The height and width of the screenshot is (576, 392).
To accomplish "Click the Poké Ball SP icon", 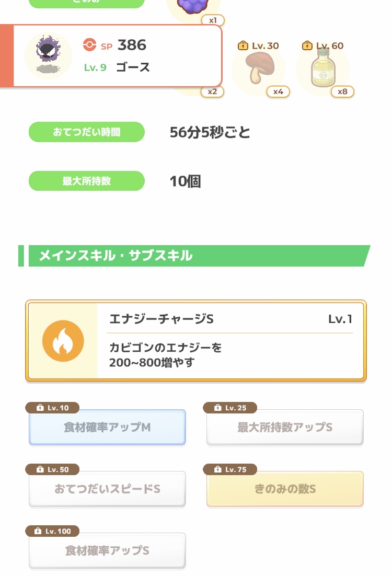I will click(89, 45).
